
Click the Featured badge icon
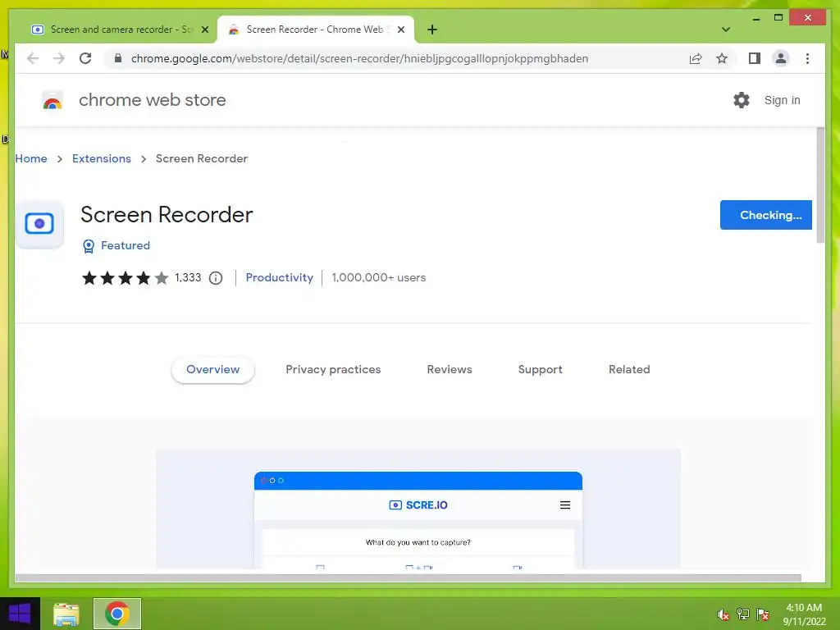pos(89,246)
